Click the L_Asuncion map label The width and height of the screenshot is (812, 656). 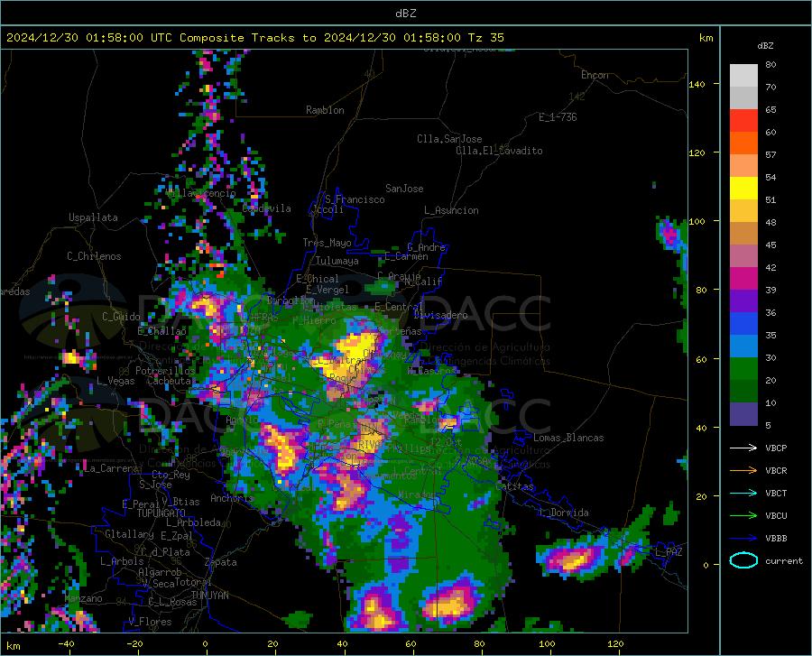451,210
